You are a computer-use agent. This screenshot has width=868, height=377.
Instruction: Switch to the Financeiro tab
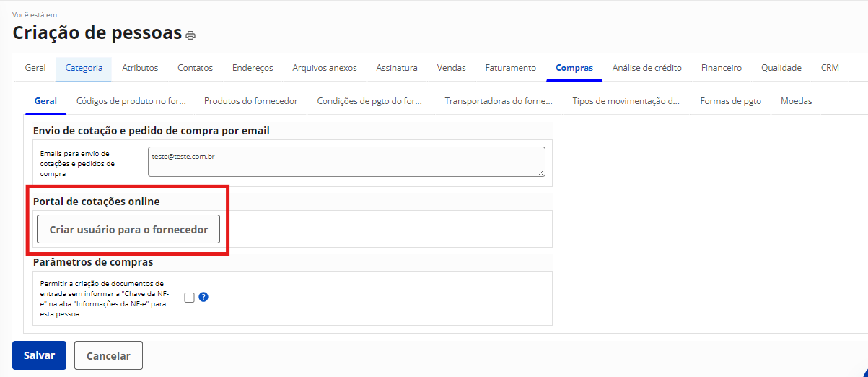[722, 68]
